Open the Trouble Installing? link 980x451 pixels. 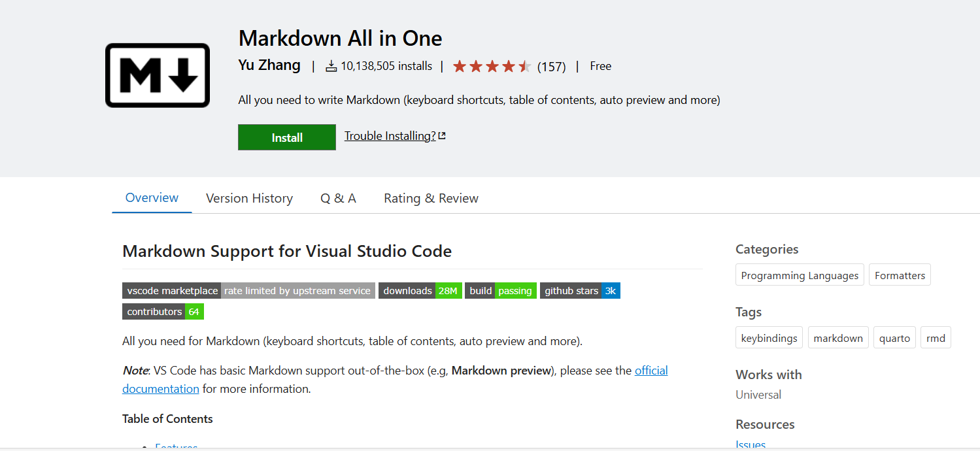coord(390,136)
